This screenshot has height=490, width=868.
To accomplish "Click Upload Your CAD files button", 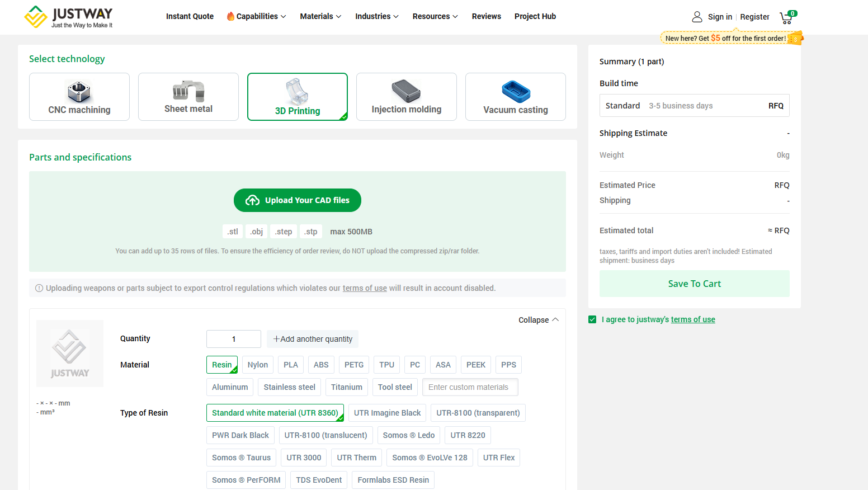I will (298, 200).
